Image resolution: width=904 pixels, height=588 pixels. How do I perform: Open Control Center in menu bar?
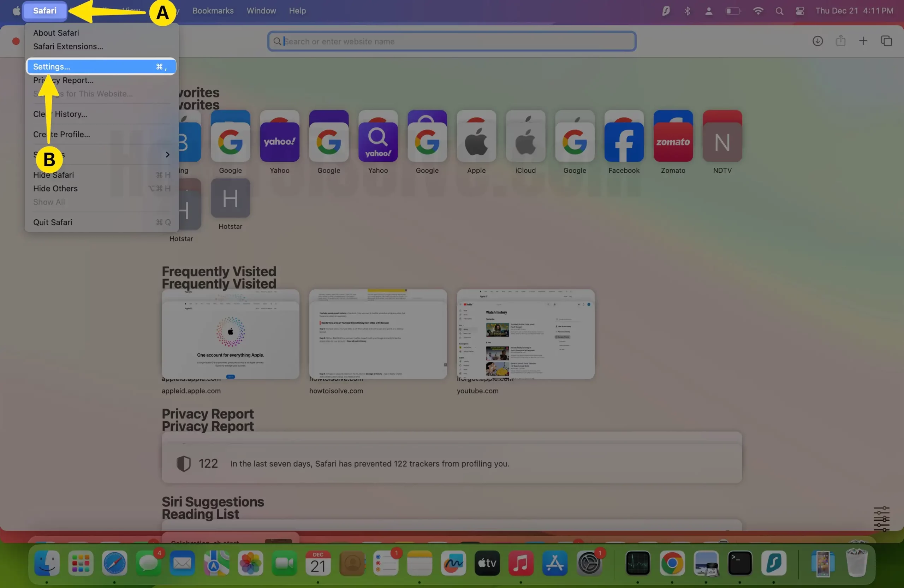800,11
